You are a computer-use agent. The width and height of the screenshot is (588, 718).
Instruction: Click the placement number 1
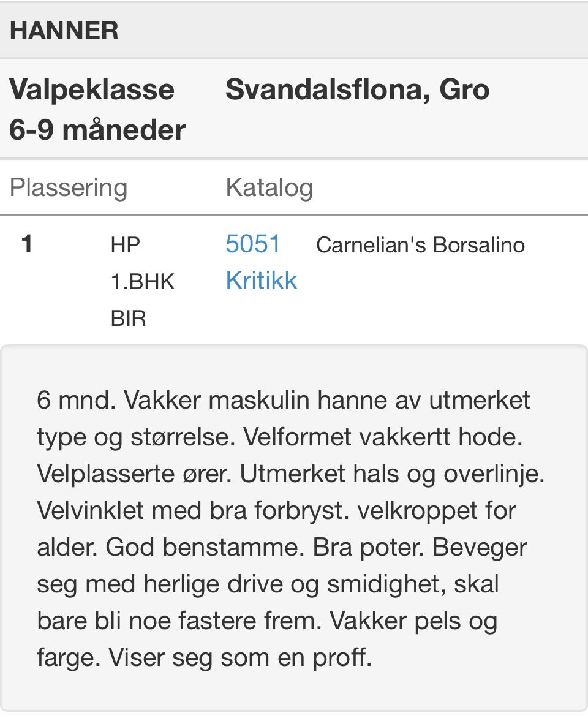tap(27, 244)
